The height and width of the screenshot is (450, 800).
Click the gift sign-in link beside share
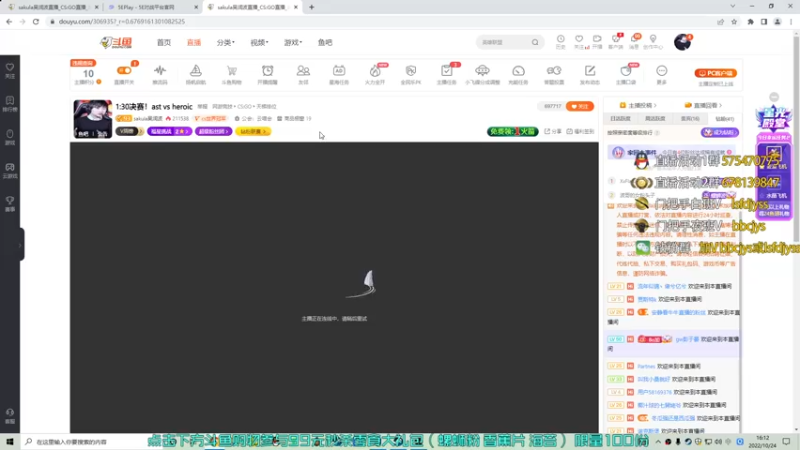[x=581, y=132]
